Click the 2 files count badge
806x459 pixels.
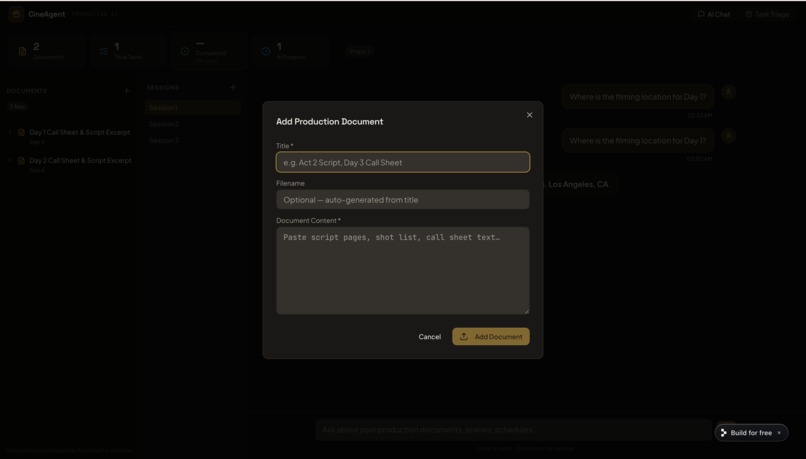coord(17,107)
